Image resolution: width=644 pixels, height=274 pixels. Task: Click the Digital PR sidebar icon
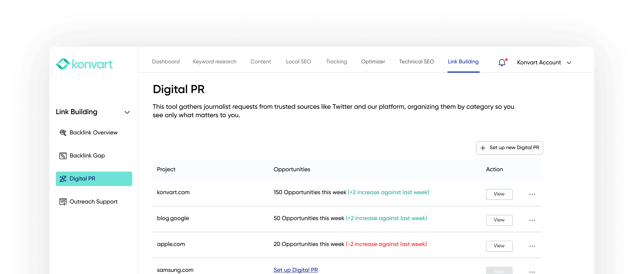pyautogui.click(x=63, y=179)
